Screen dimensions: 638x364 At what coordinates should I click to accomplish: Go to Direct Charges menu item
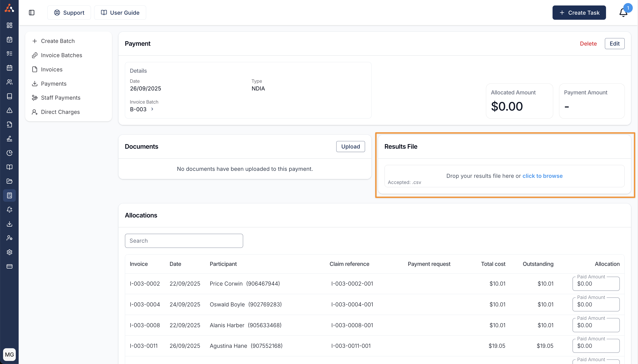(x=60, y=112)
